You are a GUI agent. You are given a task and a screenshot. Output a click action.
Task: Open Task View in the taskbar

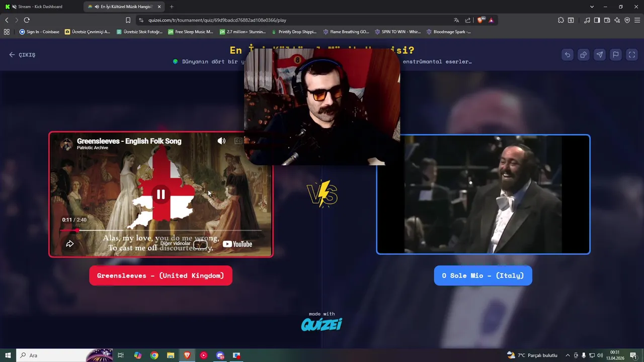121,355
